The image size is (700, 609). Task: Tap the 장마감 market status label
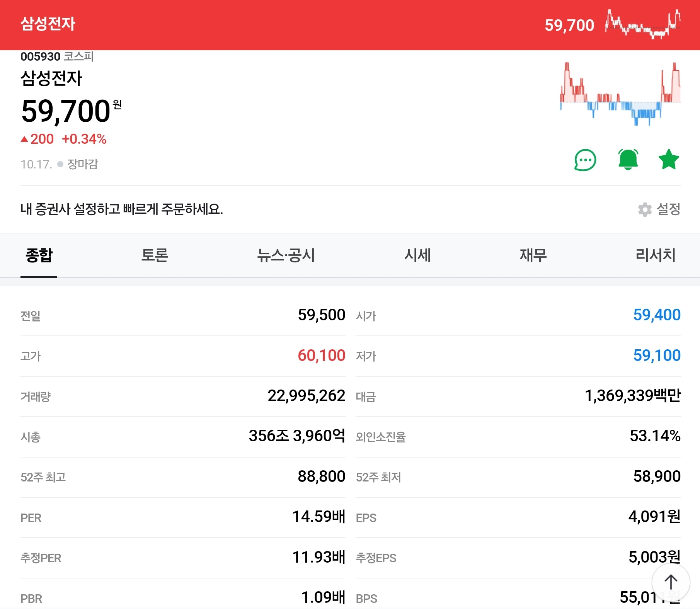(83, 164)
